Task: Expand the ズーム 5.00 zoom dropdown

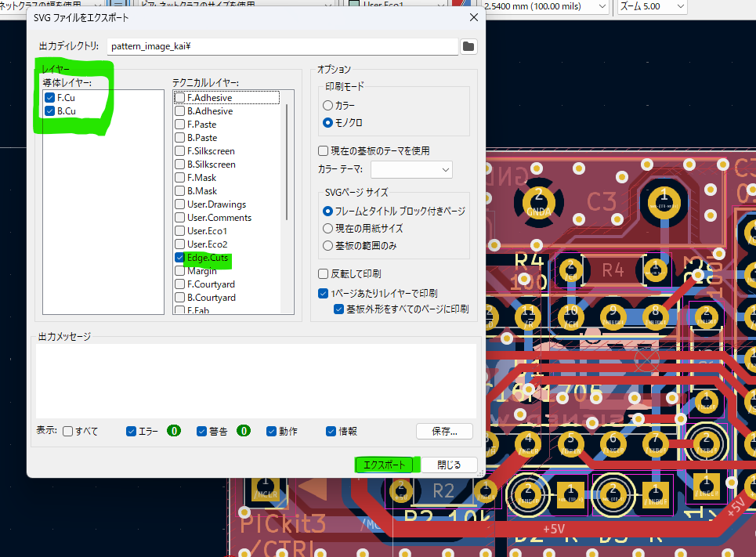Action: coord(652,6)
